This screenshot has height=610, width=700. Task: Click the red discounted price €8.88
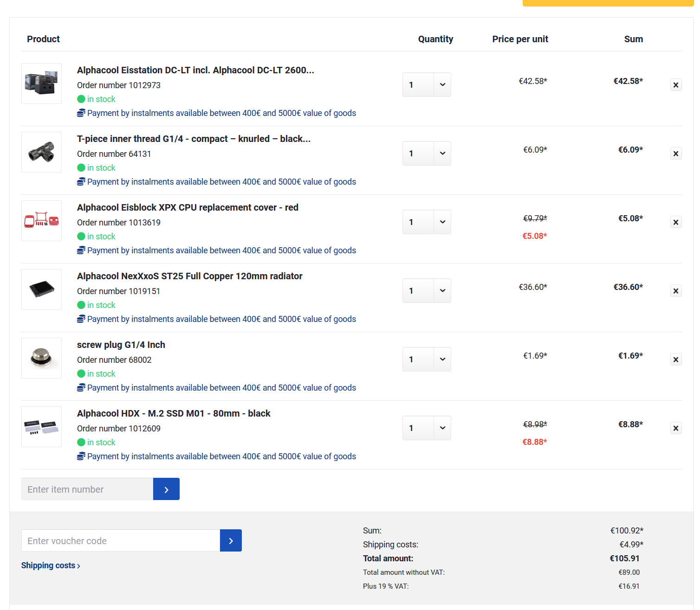[535, 442]
